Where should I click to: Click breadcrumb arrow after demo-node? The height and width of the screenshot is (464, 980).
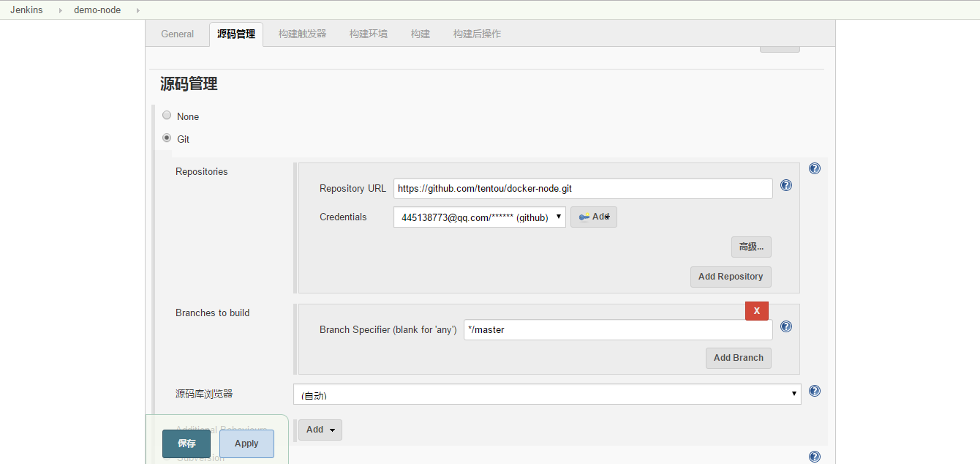[137, 10]
